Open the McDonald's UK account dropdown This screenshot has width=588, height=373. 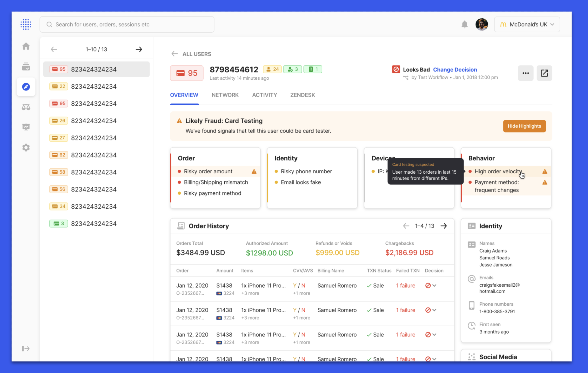tap(527, 24)
